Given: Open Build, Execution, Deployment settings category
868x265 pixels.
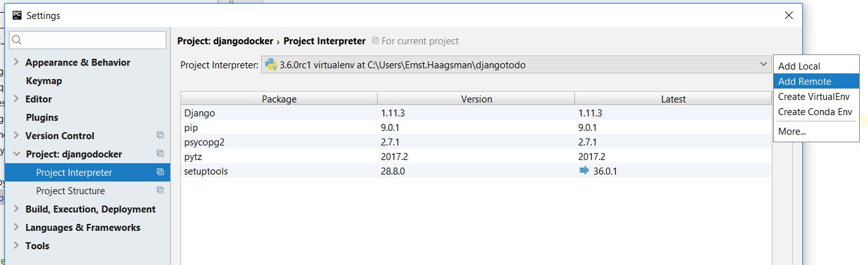Looking at the screenshot, I should point(90,209).
